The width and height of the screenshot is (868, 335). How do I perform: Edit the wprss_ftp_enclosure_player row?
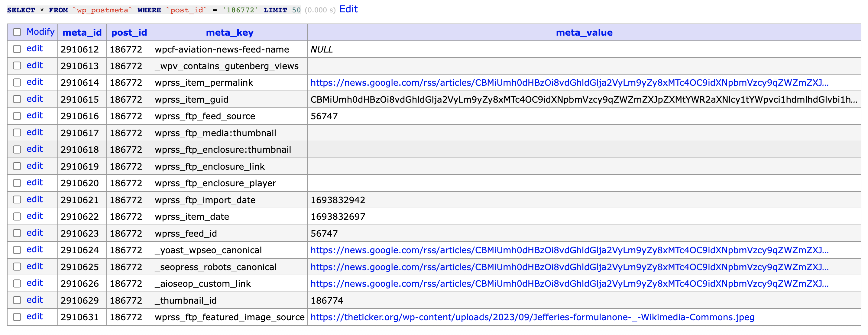coord(35,182)
